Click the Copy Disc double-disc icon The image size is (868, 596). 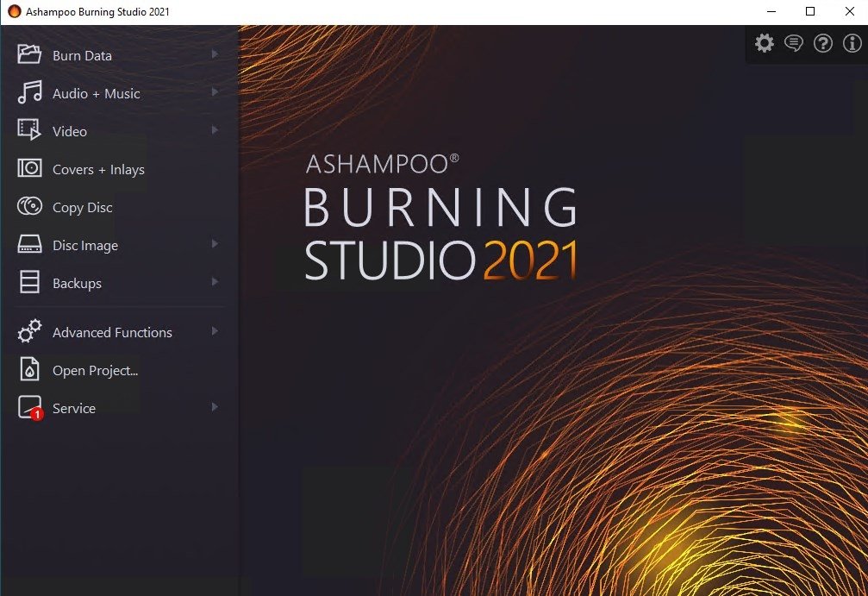tap(29, 206)
